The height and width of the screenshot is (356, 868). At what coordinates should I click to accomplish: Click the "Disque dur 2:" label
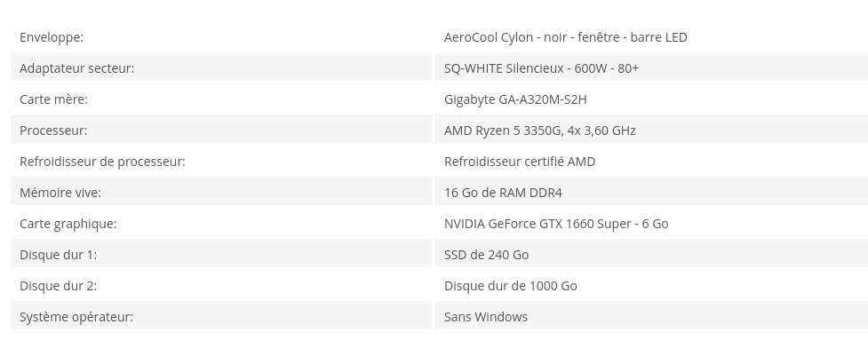[x=58, y=286]
